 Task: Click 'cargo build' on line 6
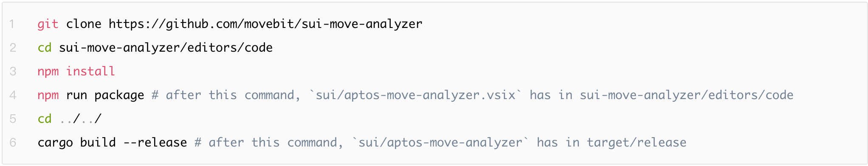(x=76, y=143)
